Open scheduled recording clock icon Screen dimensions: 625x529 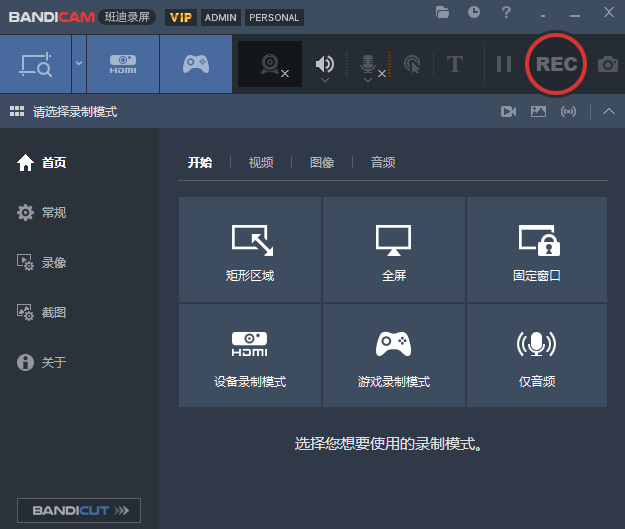(474, 12)
